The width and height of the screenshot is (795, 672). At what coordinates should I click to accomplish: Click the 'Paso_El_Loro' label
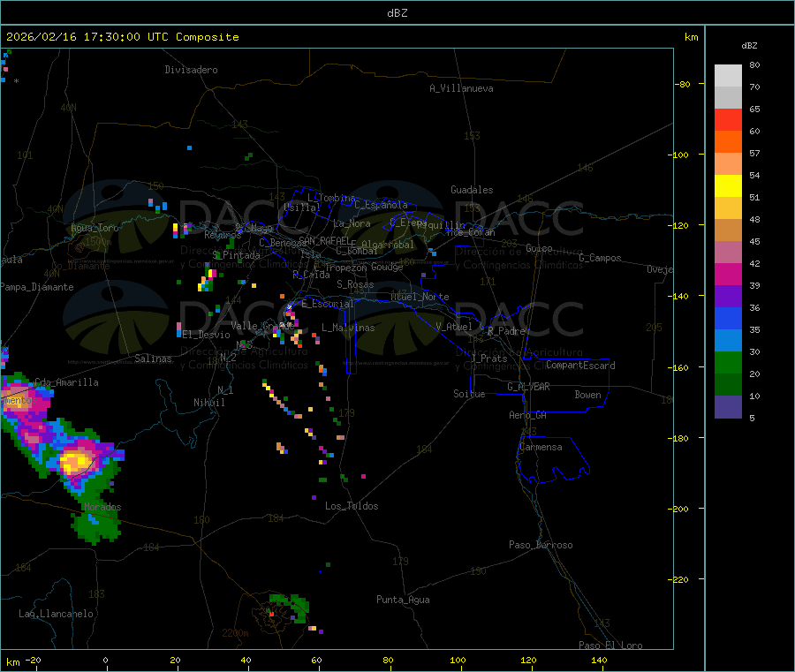point(610,646)
